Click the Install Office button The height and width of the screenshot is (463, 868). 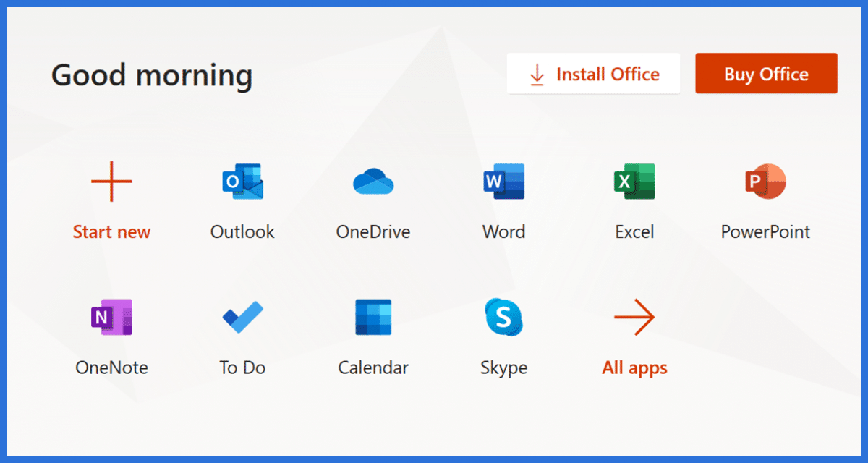pyautogui.click(x=593, y=73)
